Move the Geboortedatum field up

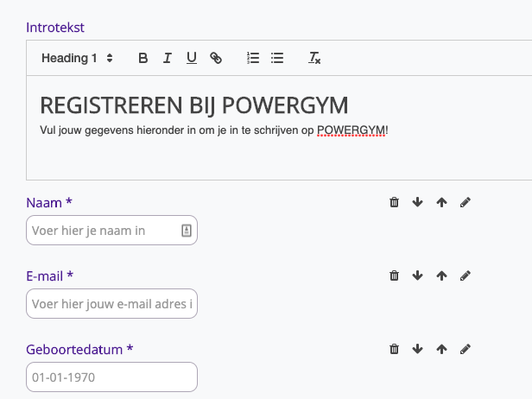[x=441, y=349]
